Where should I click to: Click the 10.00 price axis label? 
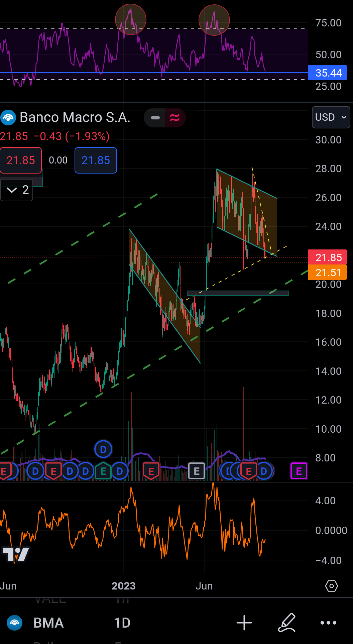[x=328, y=429]
